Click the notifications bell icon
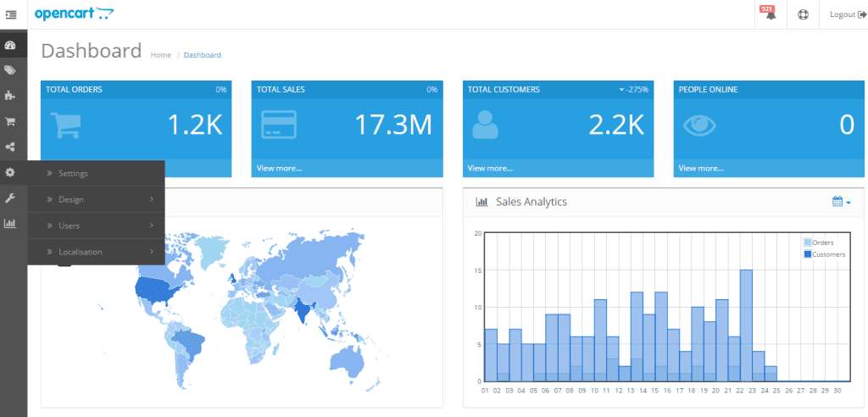868x417 pixels. click(x=770, y=15)
